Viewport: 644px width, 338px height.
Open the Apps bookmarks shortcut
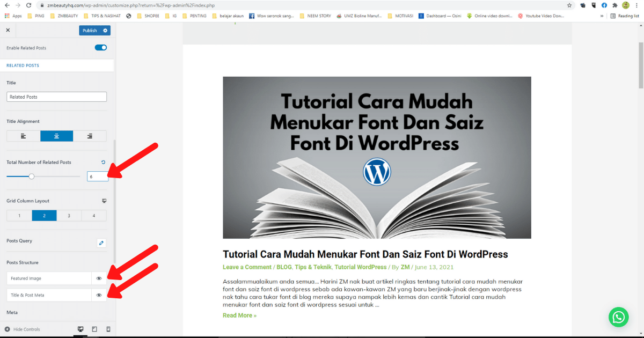coord(13,16)
